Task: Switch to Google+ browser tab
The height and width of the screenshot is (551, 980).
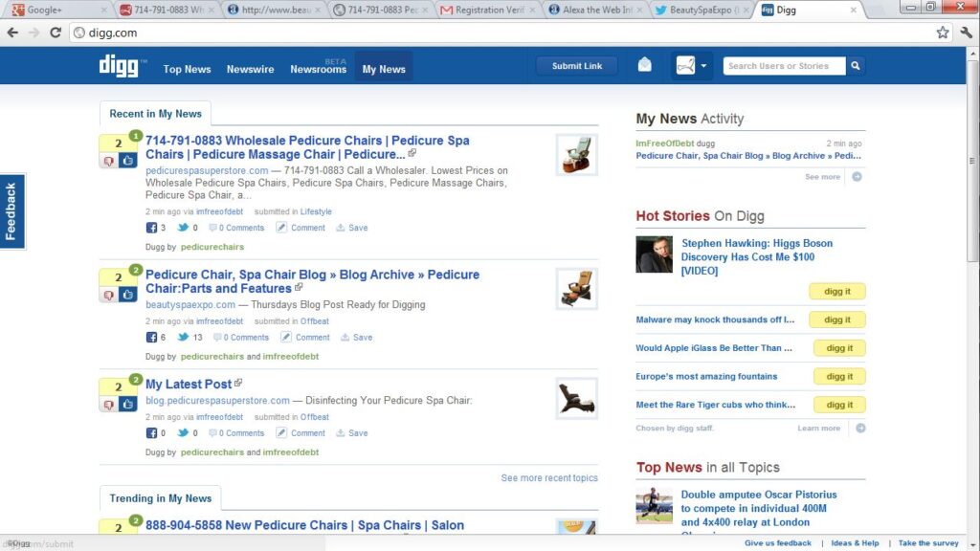Action: tap(58, 10)
